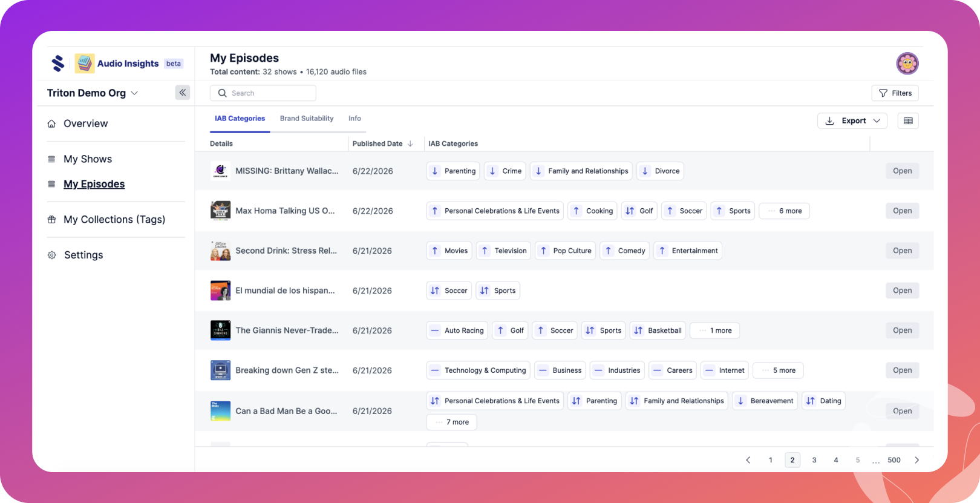Click the Crime category tag

point(505,171)
